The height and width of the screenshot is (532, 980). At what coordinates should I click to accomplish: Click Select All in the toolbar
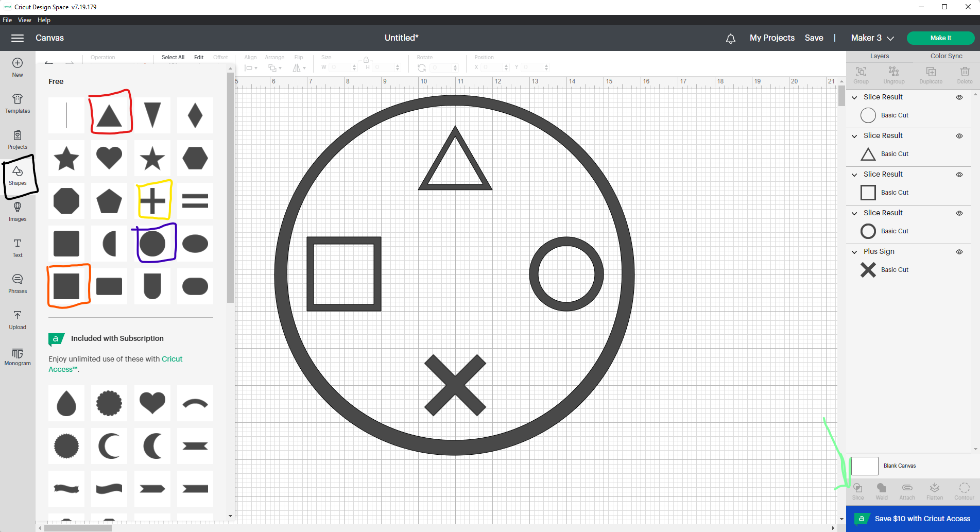(173, 58)
